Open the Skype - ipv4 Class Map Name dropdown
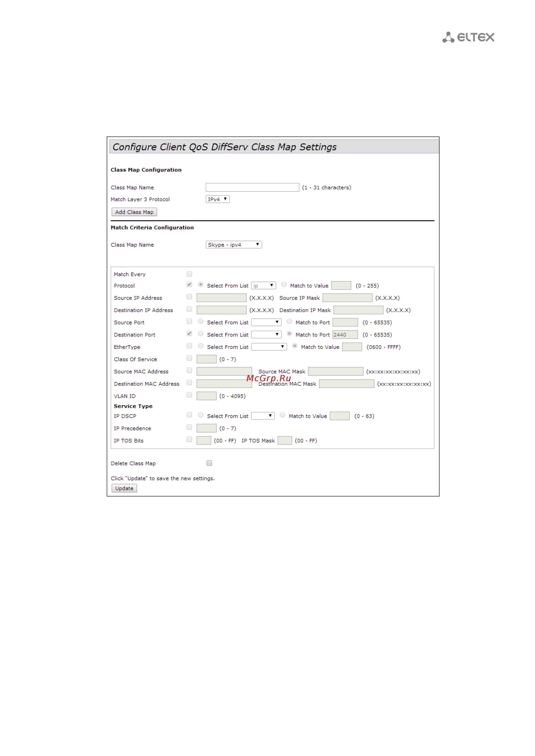This screenshot has height=756, width=535. (x=233, y=245)
